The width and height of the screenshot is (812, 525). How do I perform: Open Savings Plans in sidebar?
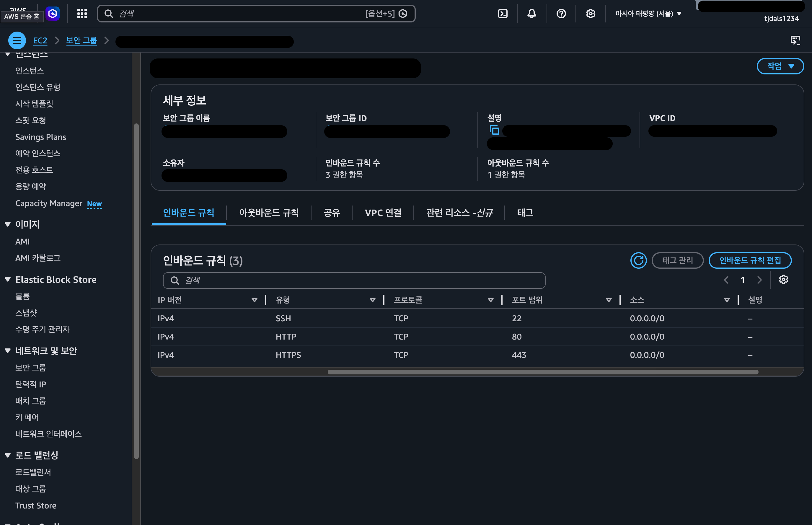[x=40, y=137]
